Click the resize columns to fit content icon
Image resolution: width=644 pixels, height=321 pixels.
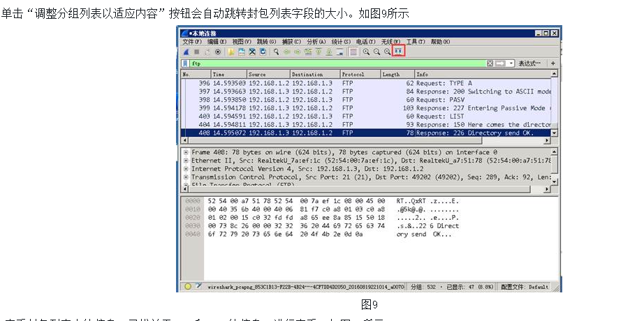click(399, 52)
